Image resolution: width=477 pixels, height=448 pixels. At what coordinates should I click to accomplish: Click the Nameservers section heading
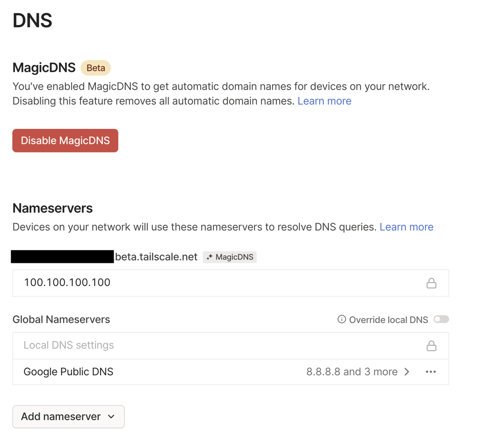(53, 208)
